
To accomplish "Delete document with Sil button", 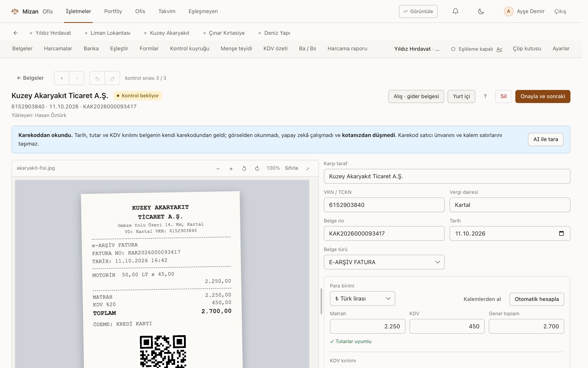I will pos(503,96).
